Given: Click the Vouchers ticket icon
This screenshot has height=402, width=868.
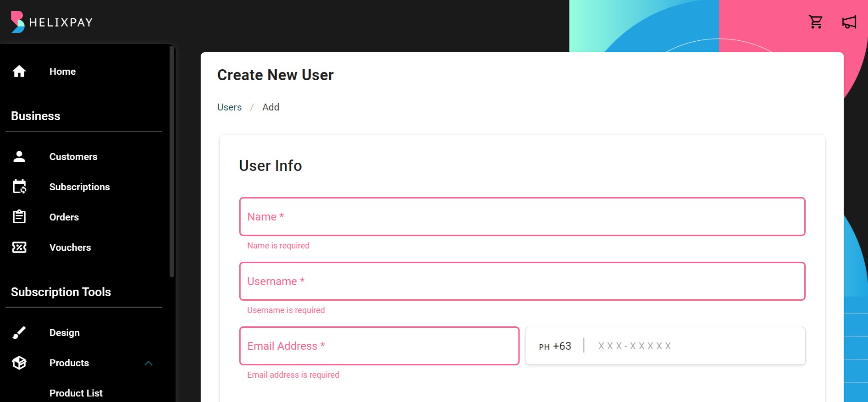Looking at the screenshot, I should click(x=19, y=248).
